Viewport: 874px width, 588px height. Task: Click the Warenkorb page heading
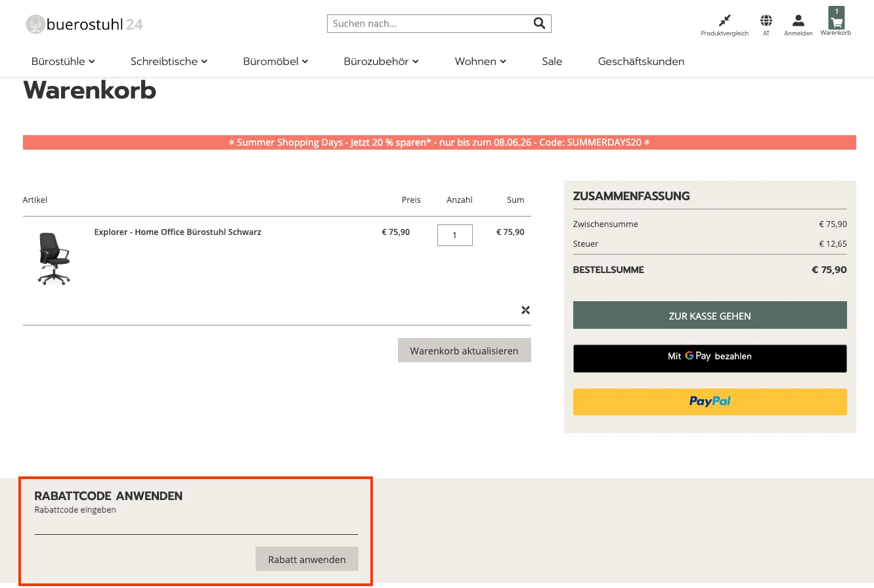pos(90,90)
